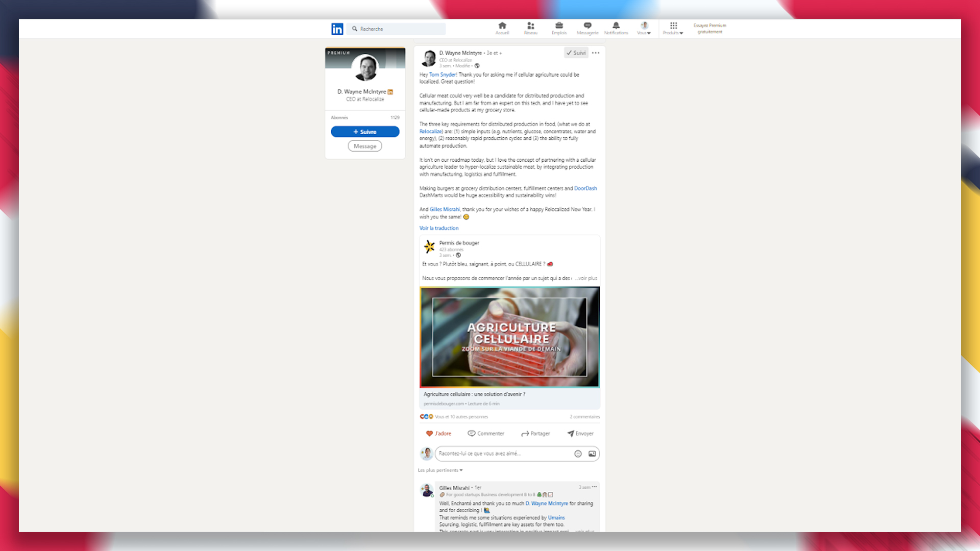The width and height of the screenshot is (980, 551).
Task: Open comment options three-dot menu
Action: point(594,487)
